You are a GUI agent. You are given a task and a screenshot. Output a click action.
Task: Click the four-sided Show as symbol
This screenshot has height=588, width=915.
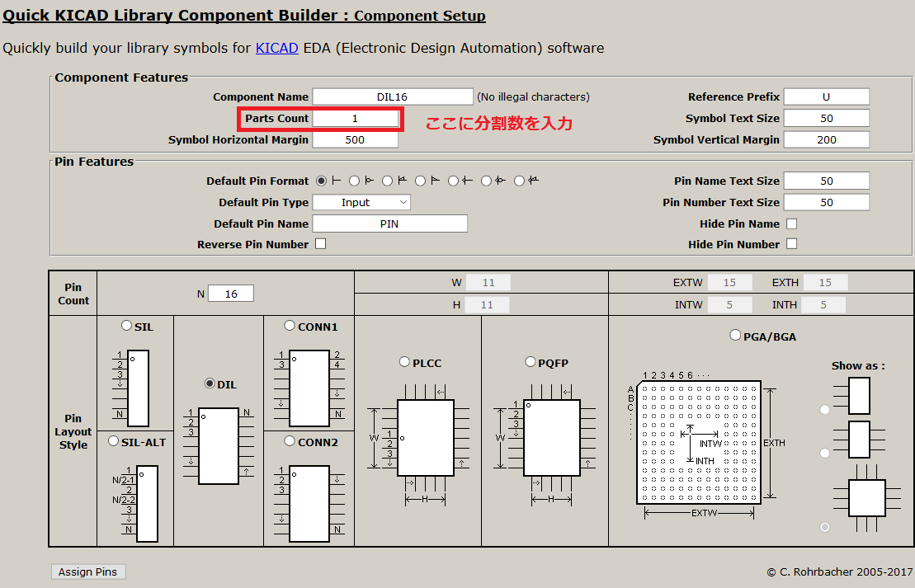(x=866, y=498)
